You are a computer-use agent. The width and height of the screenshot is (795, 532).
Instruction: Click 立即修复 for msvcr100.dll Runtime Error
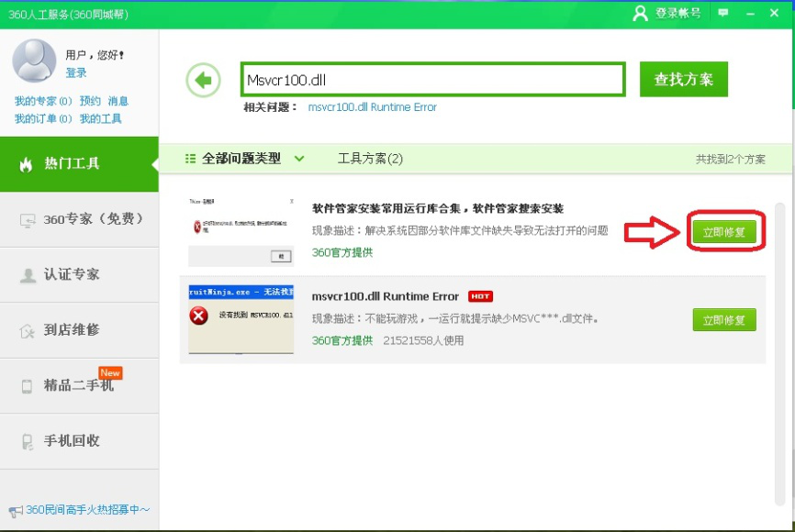(724, 320)
